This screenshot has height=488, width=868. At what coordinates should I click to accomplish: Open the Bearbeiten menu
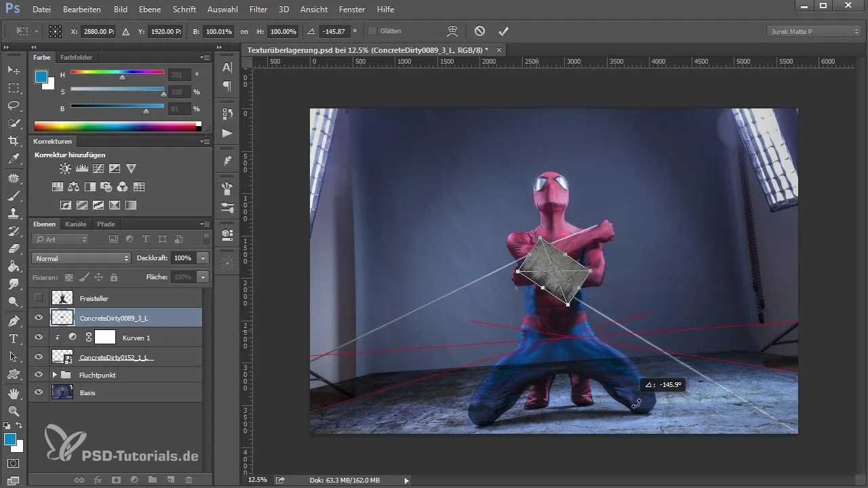pyautogui.click(x=82, y=9)
